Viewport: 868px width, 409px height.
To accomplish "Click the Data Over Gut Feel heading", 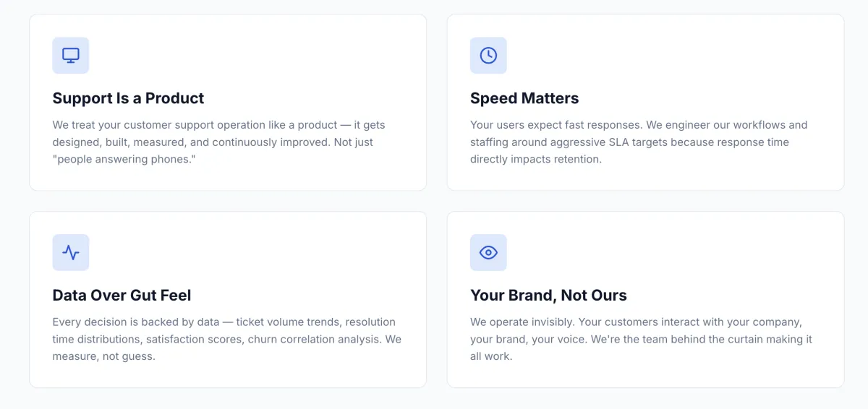I will point(122,296).
